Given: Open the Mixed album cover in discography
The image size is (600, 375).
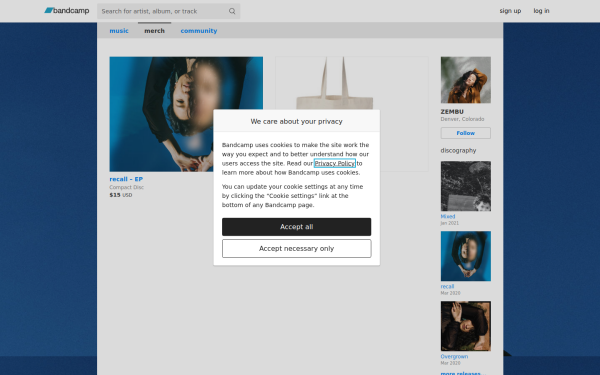Looking at the screenshot, I should click(466, 186).
